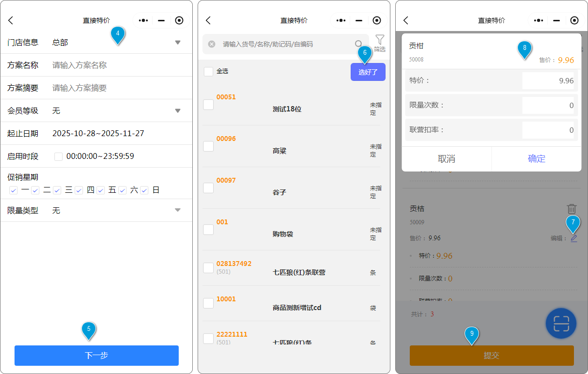Expand the 门店信息 dropdown showing 总部
Image resolution: width=588 pixels, height=374 pixels.
coord(177,43)
